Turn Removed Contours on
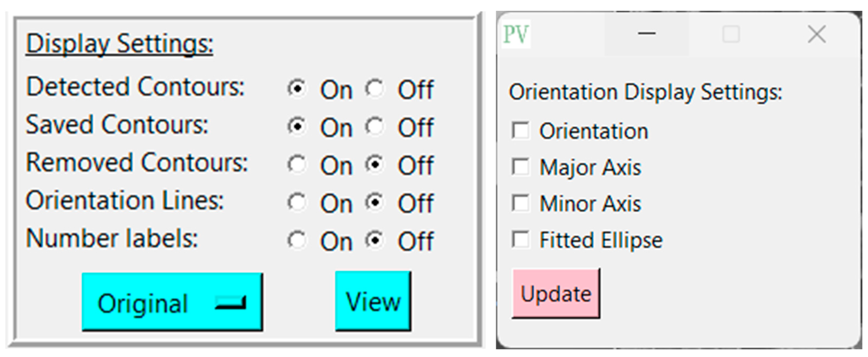Image resolution: width=868 pixels, height=357 pixels. click(x=297, y=165)
